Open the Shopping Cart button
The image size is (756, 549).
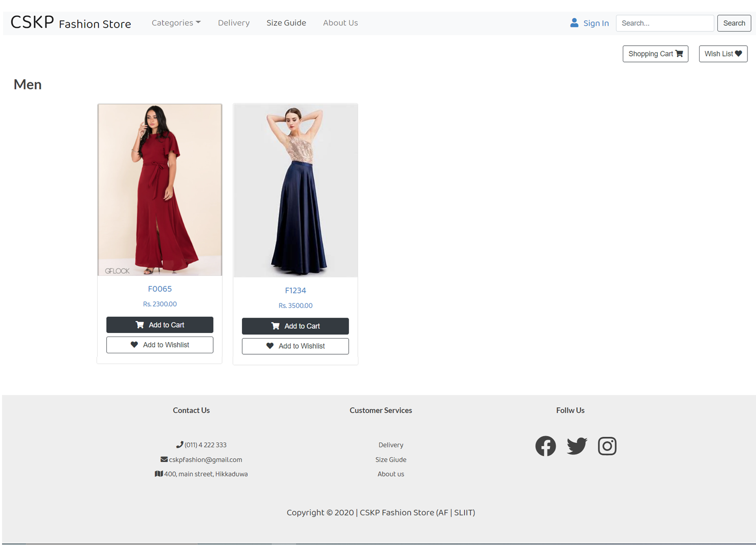click(x=655, y=54)
